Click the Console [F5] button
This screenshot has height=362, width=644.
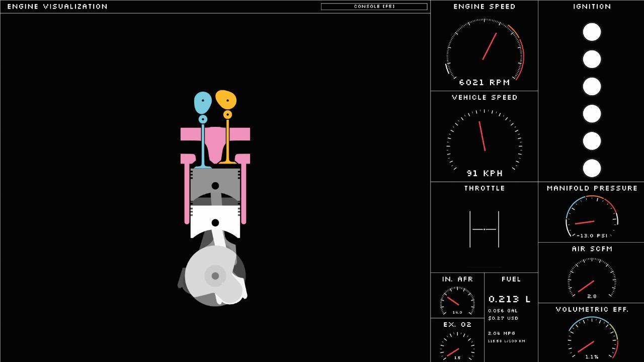tap(374, 7)
